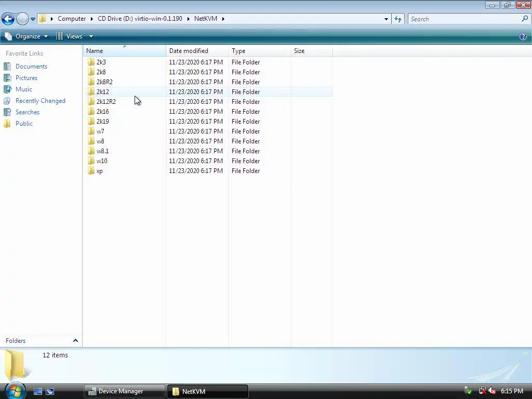
Task: Click NetKVM taskbar button
Action: [x=208, y=392]
